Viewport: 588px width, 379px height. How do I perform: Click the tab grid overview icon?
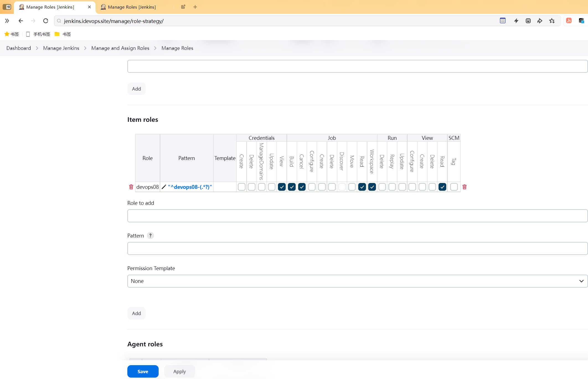tap(183, 7)
